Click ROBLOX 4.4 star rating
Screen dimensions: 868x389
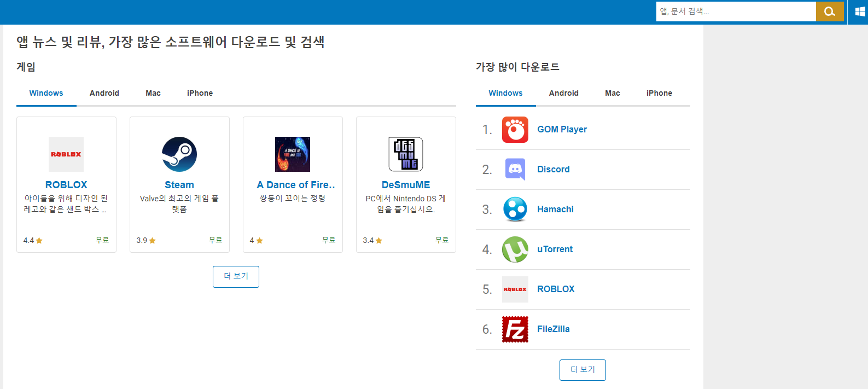pyautogui.click(x=33, y=241)
